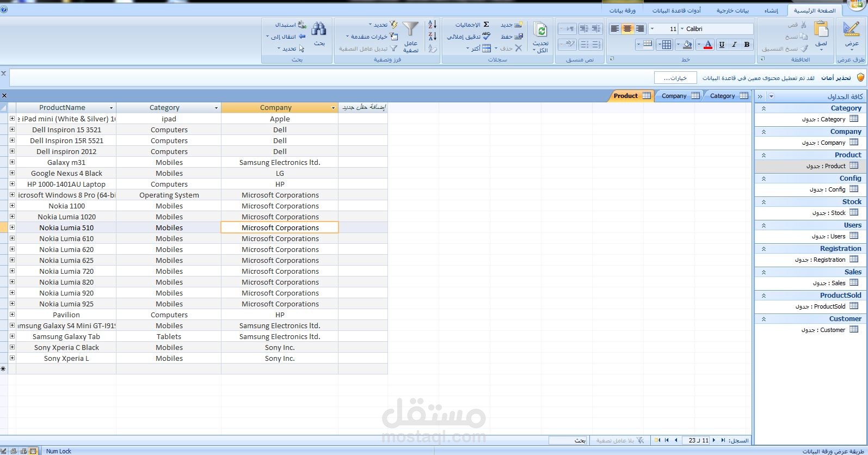Toggle Bold formatting
Viewport: 868px width, 455px height.
pyautogui.click(x=747, y=45)
